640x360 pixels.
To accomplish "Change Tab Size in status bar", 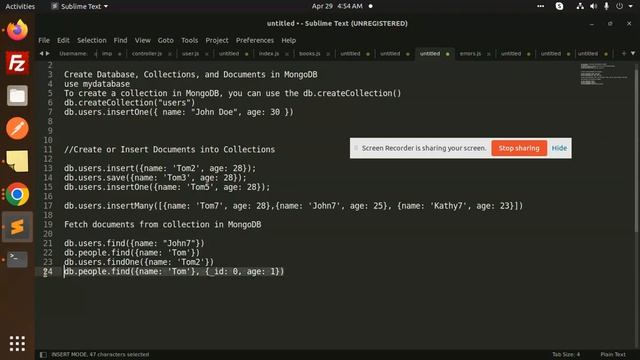I will click(566, 354).
